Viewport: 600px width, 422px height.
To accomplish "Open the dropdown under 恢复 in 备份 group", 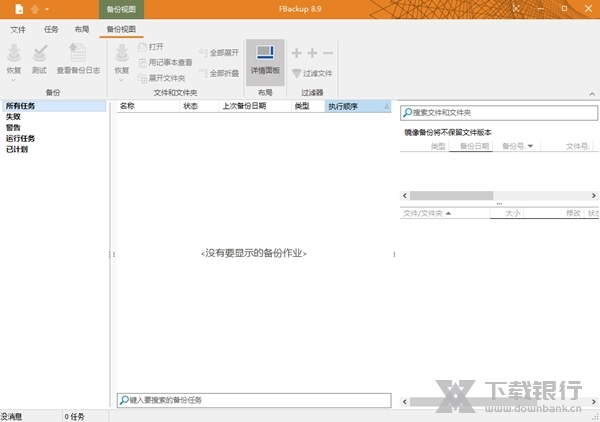I will (13, 80).
